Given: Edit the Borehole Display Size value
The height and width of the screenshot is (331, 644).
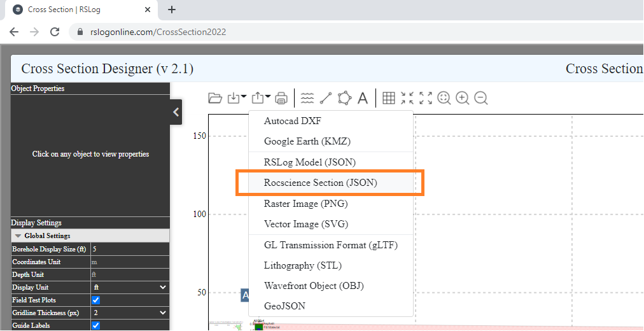Looking at the screenshot, I should click(x=130, y=249).
